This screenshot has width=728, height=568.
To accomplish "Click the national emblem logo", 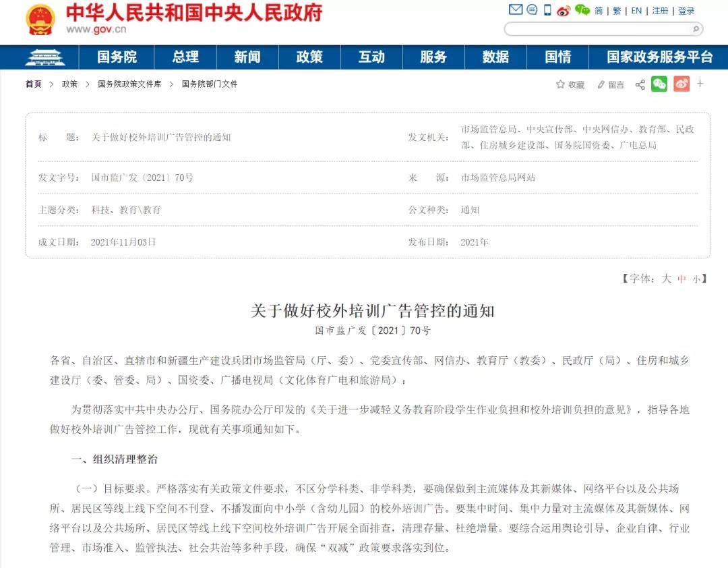I will coord(40,20).
